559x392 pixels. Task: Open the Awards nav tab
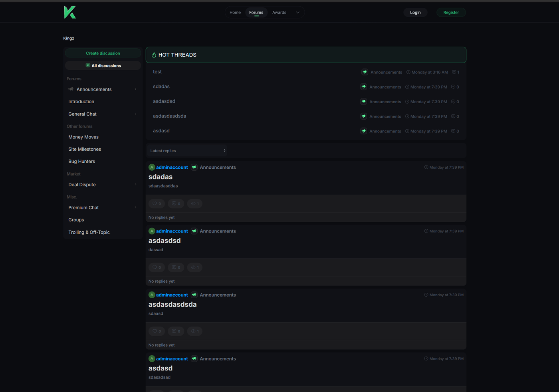coord(279,12)
